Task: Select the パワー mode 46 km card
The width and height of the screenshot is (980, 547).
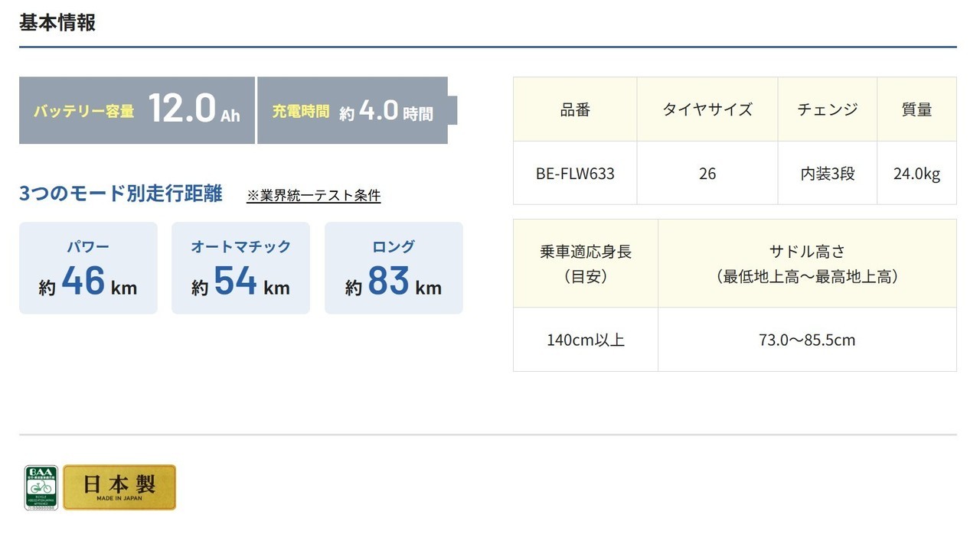Action: [x=88, y=268]
